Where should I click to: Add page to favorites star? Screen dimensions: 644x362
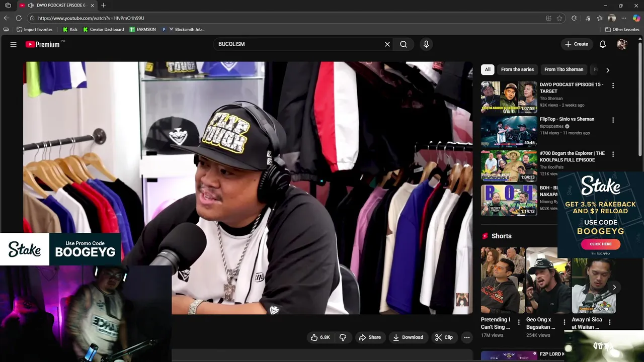[x=559, y=18]
